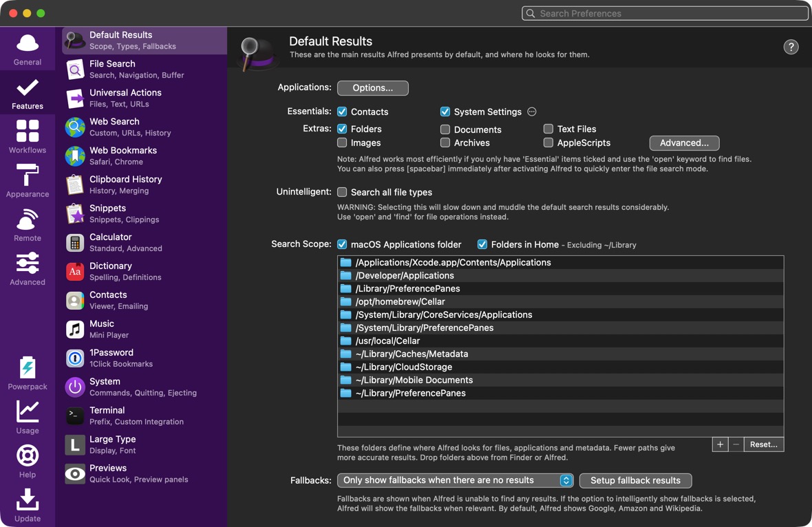The width and height of the screenshot is (812, 527).
Task: Open the Update download icon
Action: click(28, 499)
